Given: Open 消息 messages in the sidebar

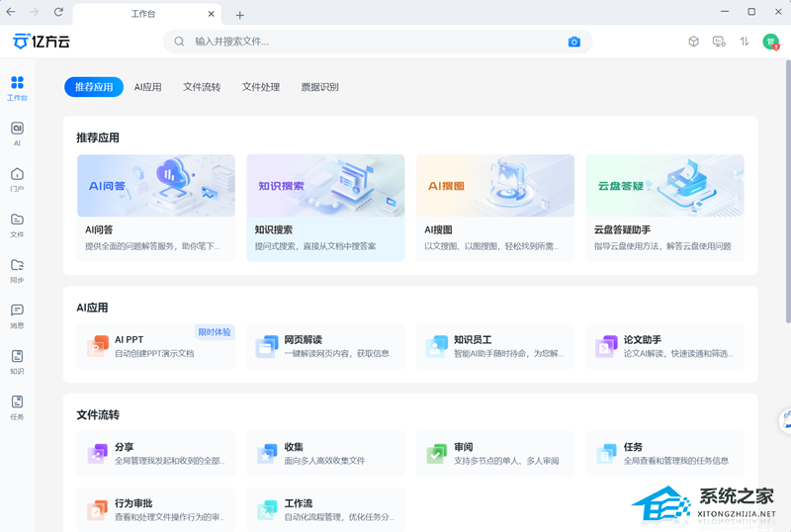Looking at the screenshot, I should [17, 315].
